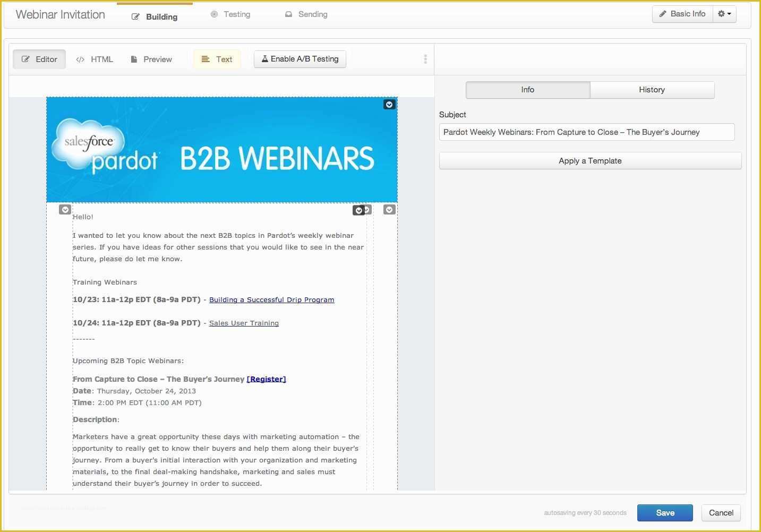Toggle to the History panel
This screenshot has height=532, width=761.
pyautogui.click(x=652, y=90)
